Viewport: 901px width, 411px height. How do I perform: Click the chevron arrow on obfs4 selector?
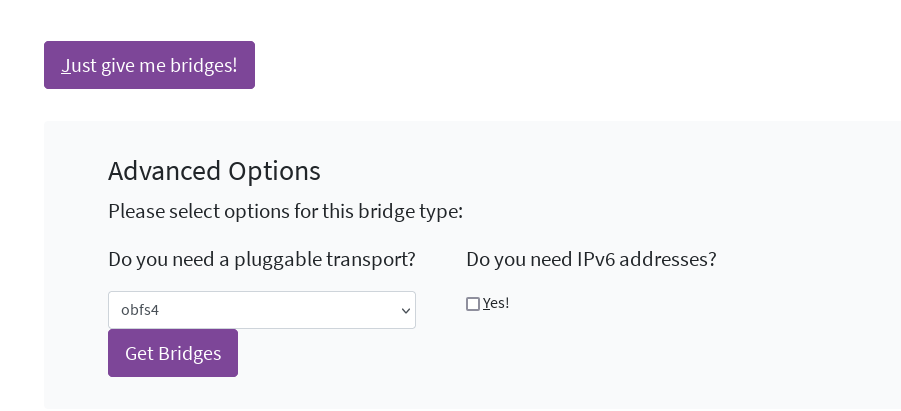click(x=405, y=311)
